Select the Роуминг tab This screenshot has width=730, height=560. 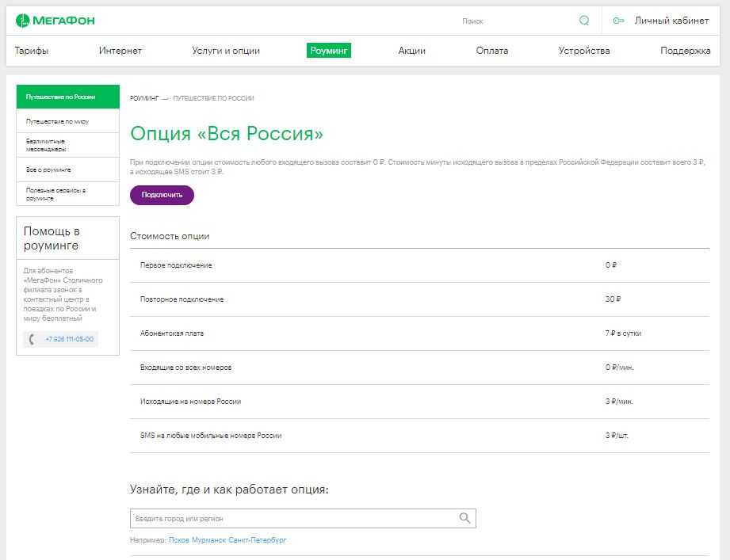pyautogui.click(x=329, y=51)
